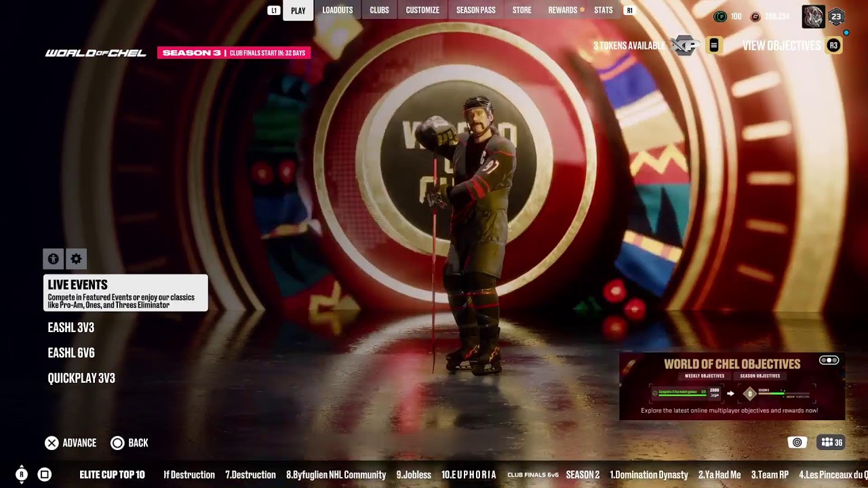Click the View Objectives label
868x488 pixels.
(781, 45)
